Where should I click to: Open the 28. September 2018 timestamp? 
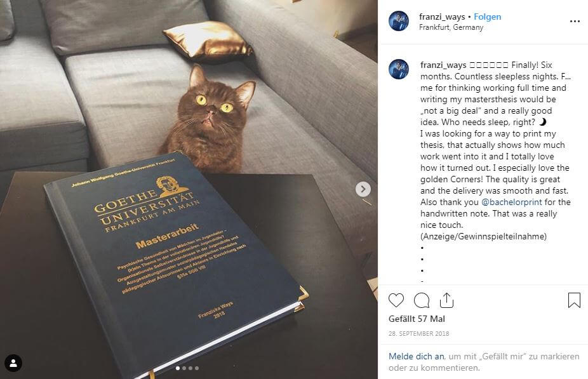(418, 333)
